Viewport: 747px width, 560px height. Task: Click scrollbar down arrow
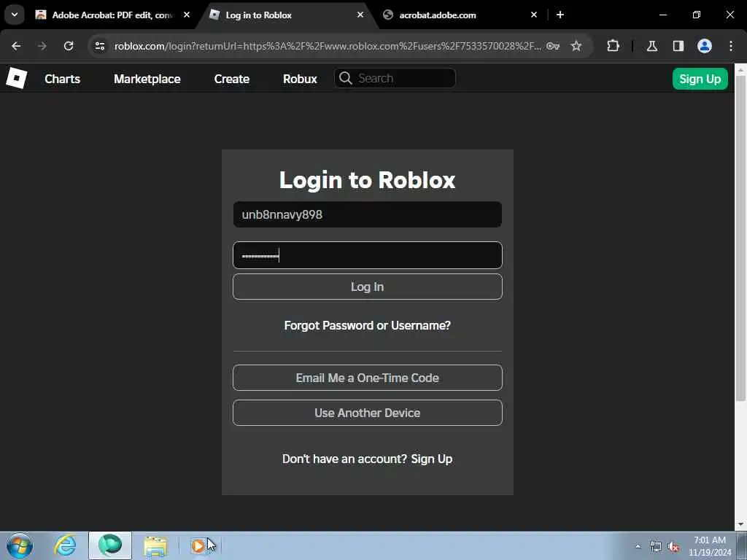click(x=740, y=524)
